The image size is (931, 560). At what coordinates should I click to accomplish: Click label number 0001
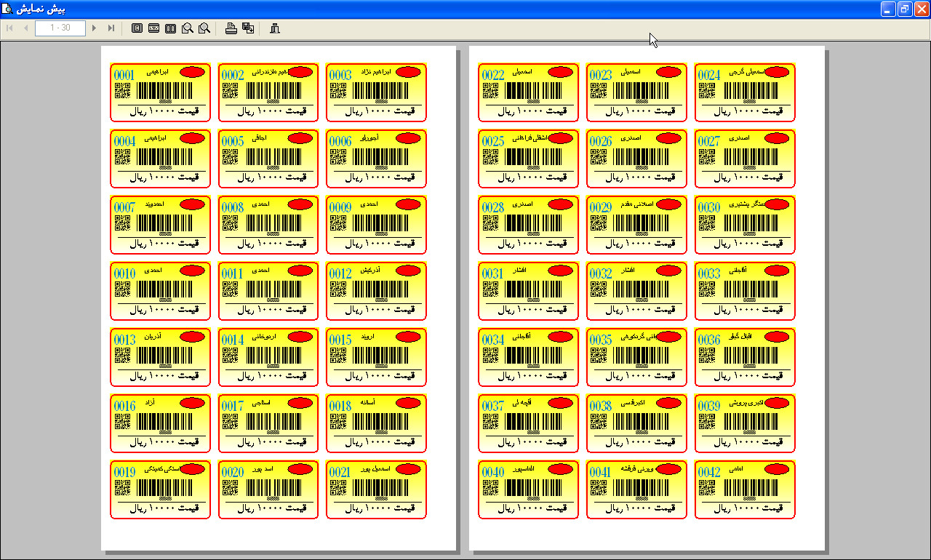tap(124, 75)
